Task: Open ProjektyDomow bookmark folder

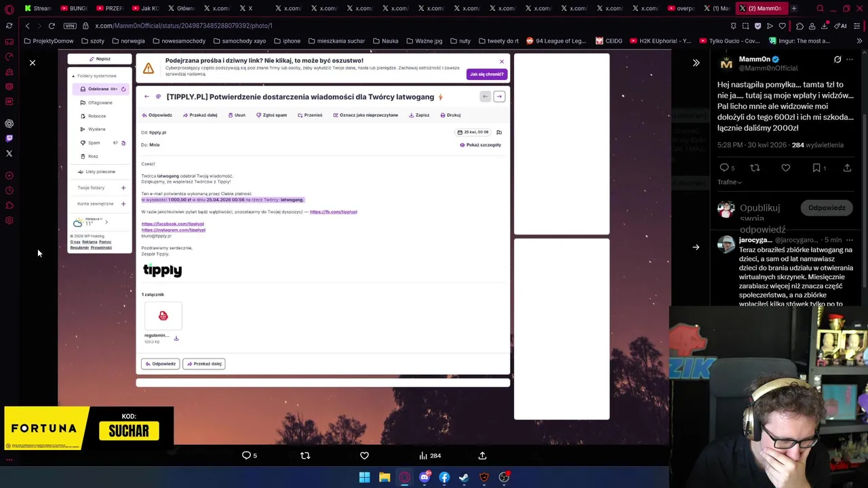Action: click(x=48, y=41)
